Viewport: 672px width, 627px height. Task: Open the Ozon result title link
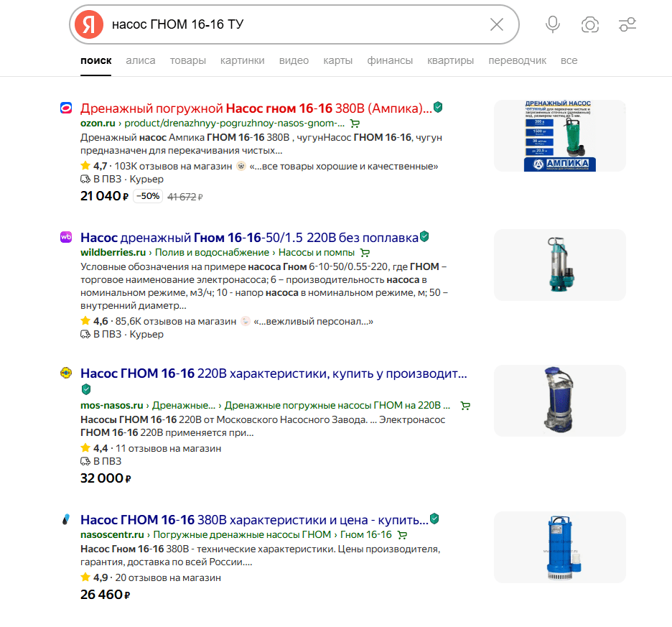click(256, 108)
